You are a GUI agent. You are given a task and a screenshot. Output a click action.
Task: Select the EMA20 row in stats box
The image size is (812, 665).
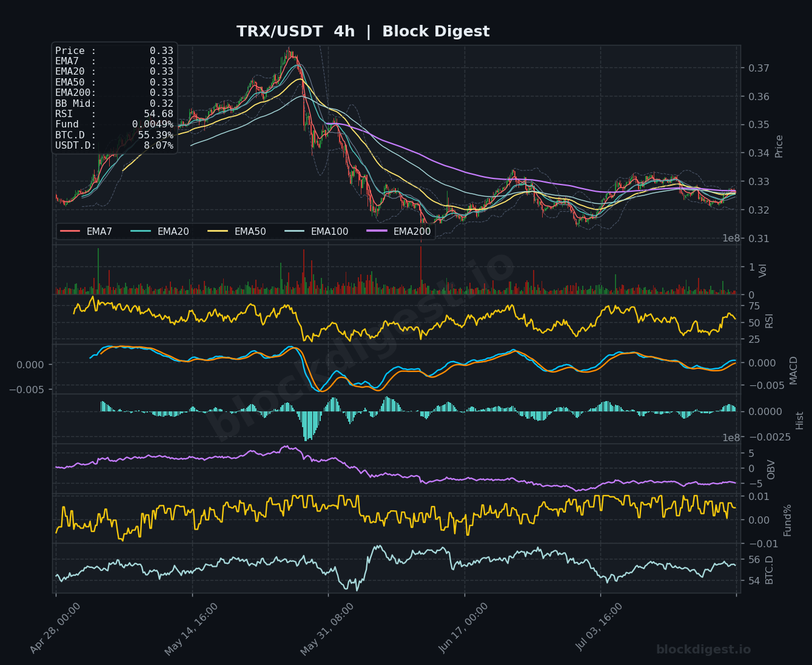(114, 72)
